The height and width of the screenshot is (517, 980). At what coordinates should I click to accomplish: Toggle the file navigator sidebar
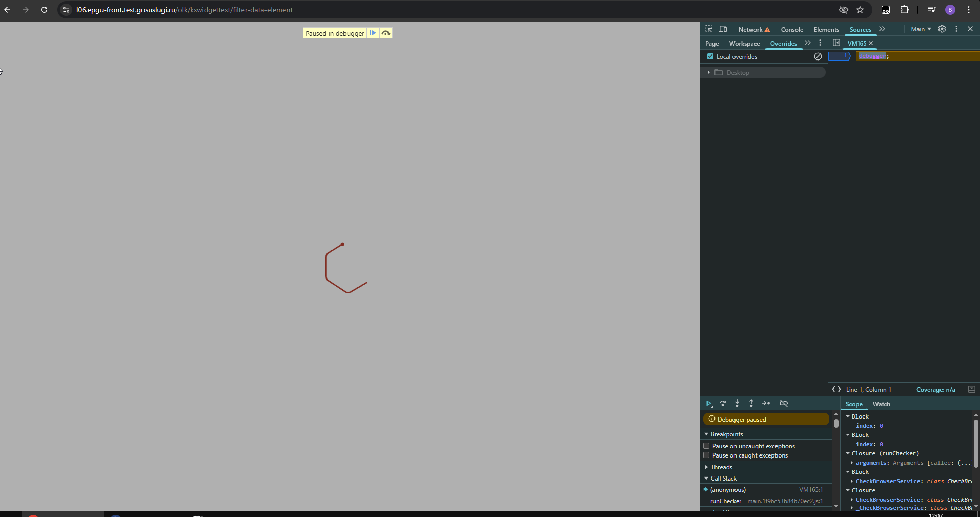click(x=836, y=43)
